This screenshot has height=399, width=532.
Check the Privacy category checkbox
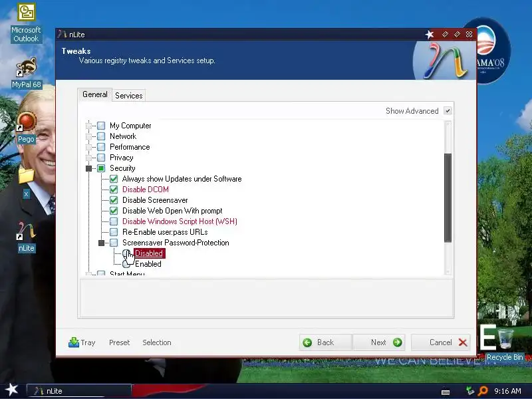click(x=101, y=158)
